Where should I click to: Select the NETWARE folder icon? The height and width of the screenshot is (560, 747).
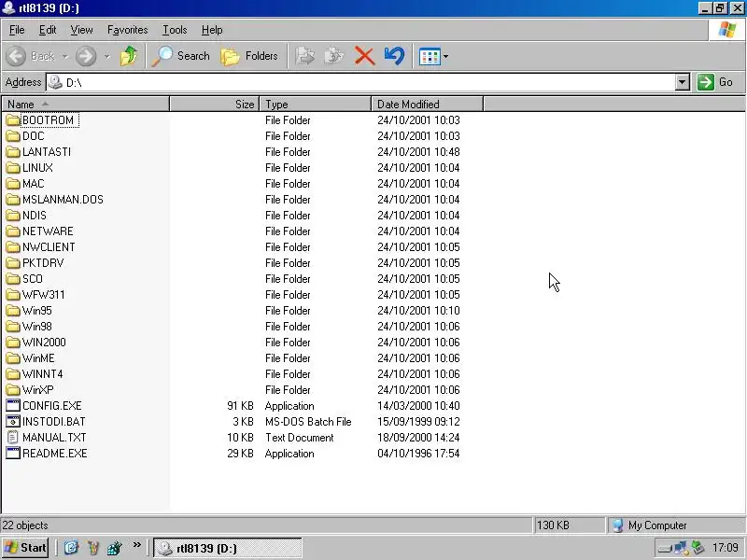(13, 231)
